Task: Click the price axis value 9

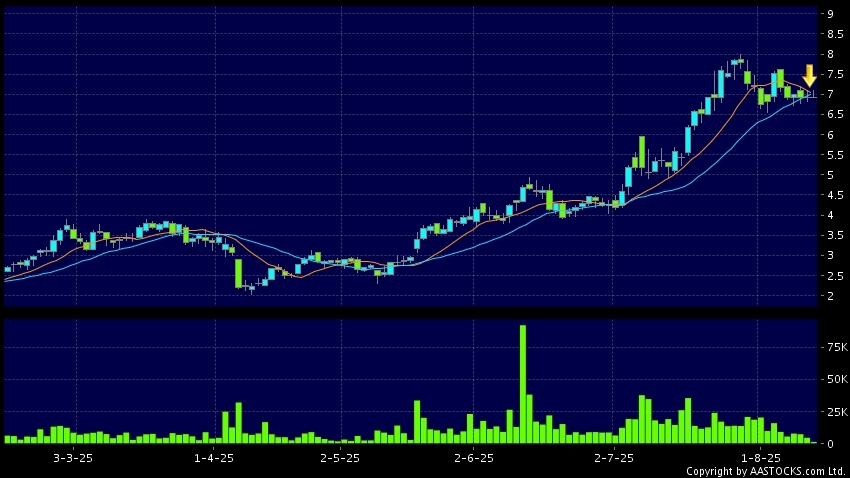Action: coord(830,14)
